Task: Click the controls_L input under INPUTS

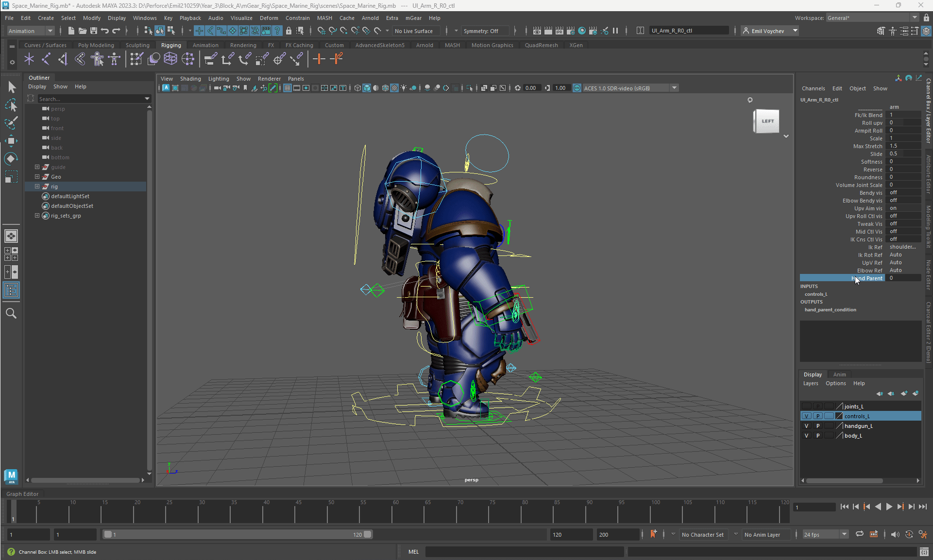Action: (x=816, y=294)
